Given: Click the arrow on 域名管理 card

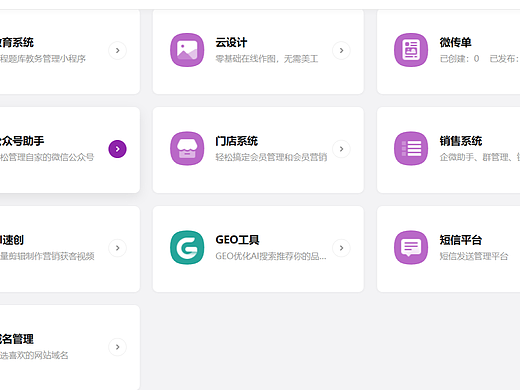Looking at the screenshot, I should coord(117,347).
